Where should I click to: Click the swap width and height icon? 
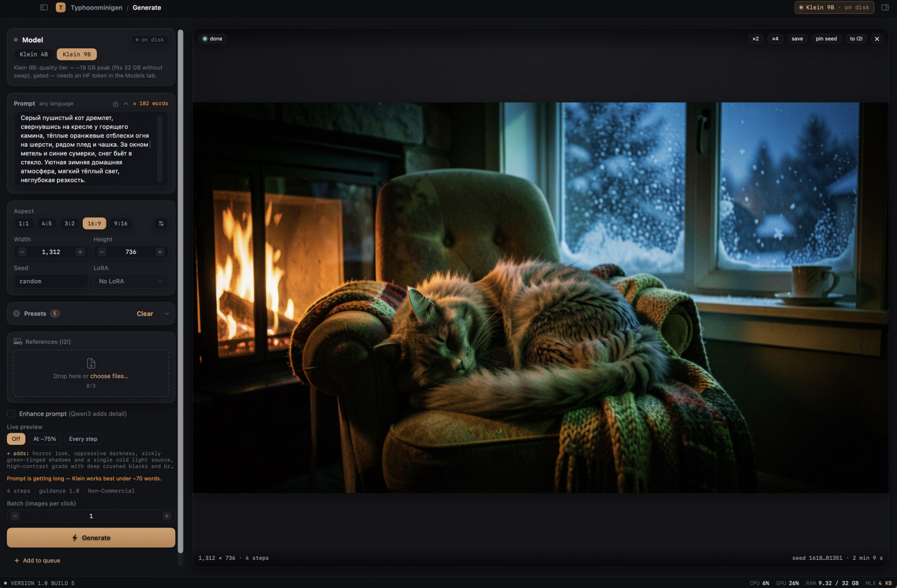click(x=161, y=224)
